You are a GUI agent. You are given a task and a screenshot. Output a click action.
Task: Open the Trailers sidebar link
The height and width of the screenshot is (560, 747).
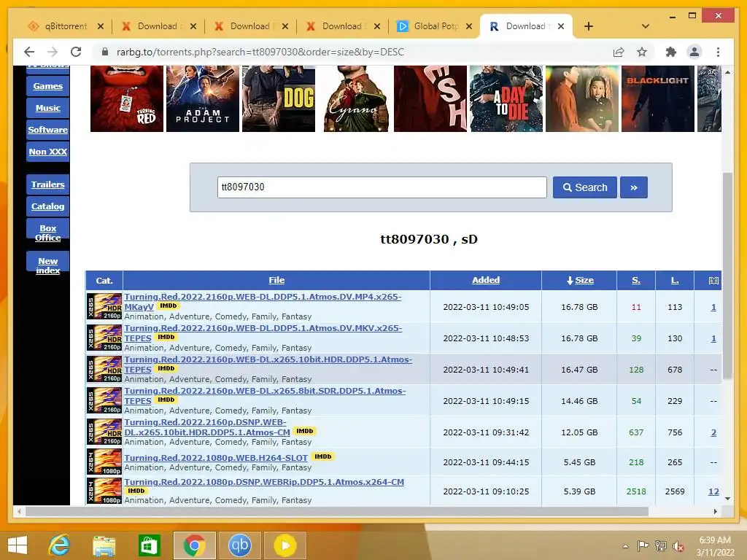pyautogui.click(x=47, y=184)
